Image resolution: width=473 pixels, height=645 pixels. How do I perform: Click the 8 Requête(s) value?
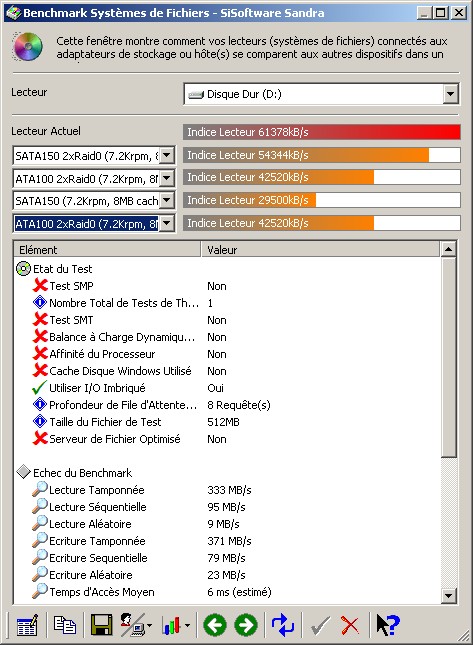[239, 405]
